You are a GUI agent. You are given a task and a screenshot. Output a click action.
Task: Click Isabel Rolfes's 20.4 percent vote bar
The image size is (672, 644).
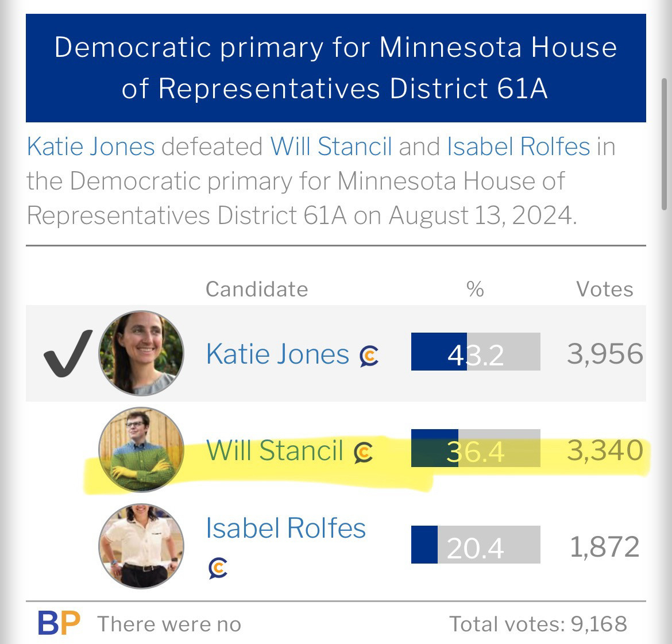coord(476,545)
